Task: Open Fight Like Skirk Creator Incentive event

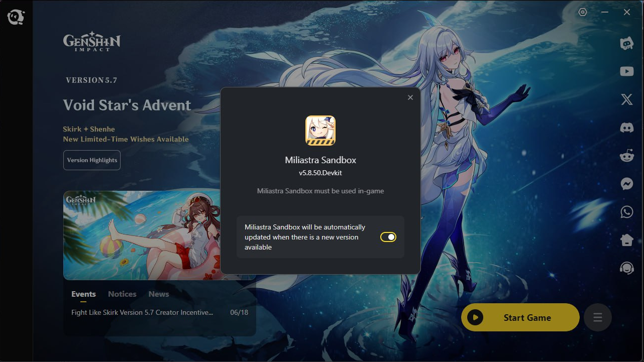Action: click(x=142, y=312)
